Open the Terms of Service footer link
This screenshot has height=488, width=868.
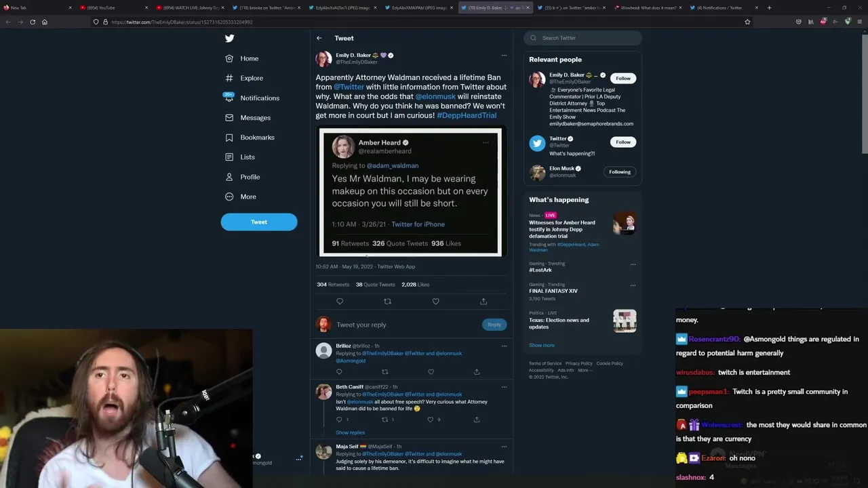[545, 363]
